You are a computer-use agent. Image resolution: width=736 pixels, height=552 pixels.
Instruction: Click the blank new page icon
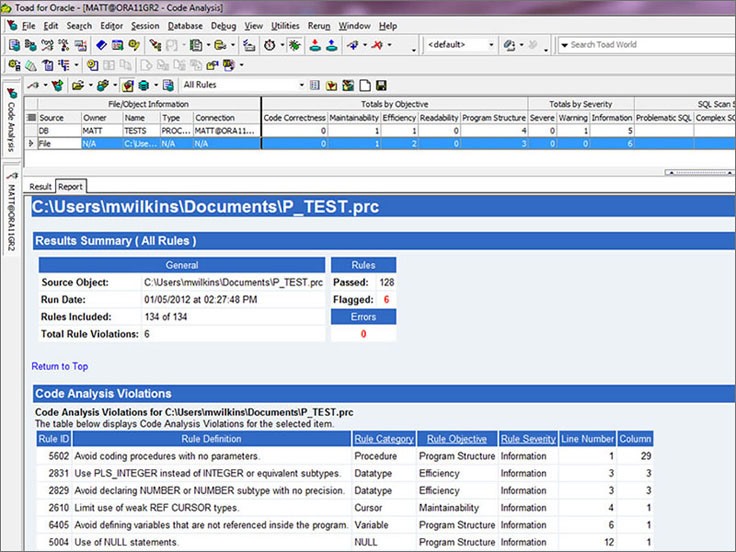click(x=365, y=85)
